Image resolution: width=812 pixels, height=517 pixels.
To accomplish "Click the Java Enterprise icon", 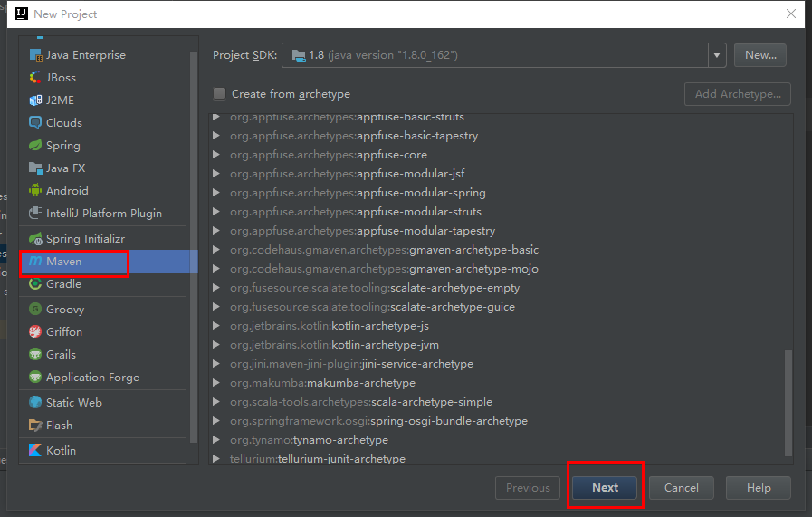I will [35, 55].
